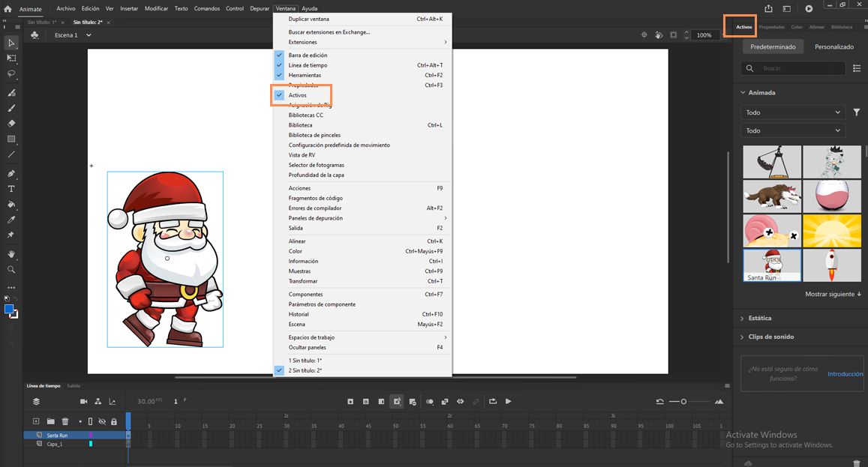Click Mostrar siguiente in Activos panel

click(833, 294)
